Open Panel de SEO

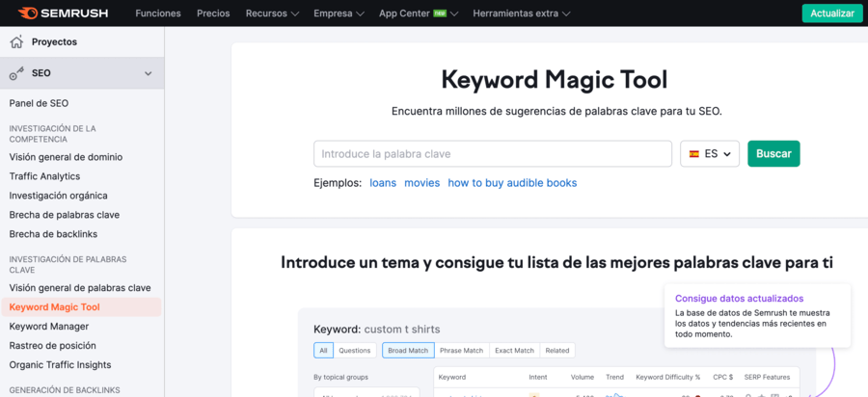[39, 103]
